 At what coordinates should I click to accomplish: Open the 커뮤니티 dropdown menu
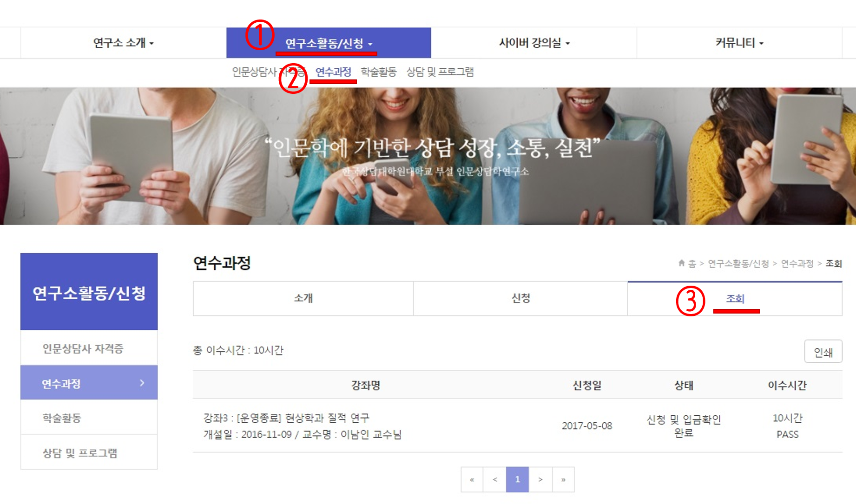739,43
